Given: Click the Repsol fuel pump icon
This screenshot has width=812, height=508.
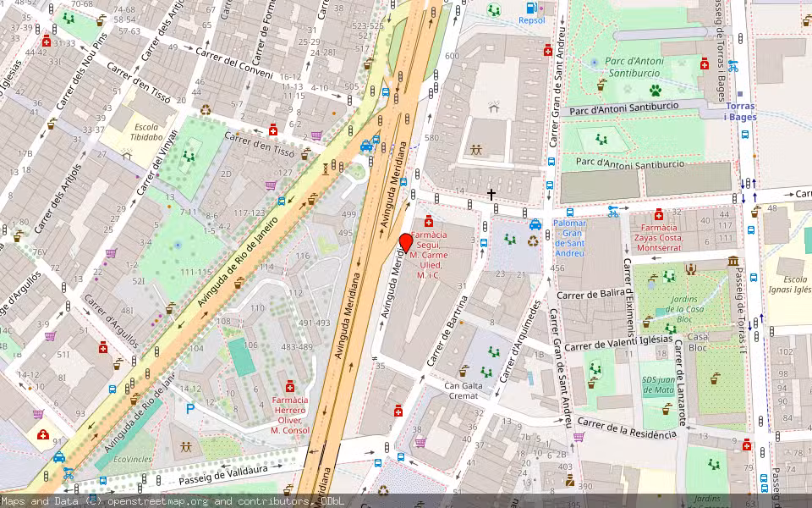Looking at the screenshot, I should [531, 8].
